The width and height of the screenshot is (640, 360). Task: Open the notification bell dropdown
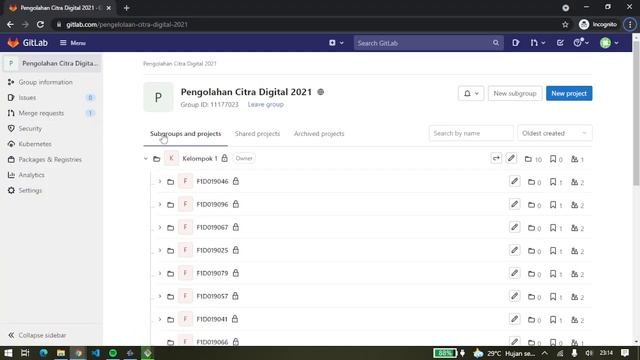click(471, 93)
